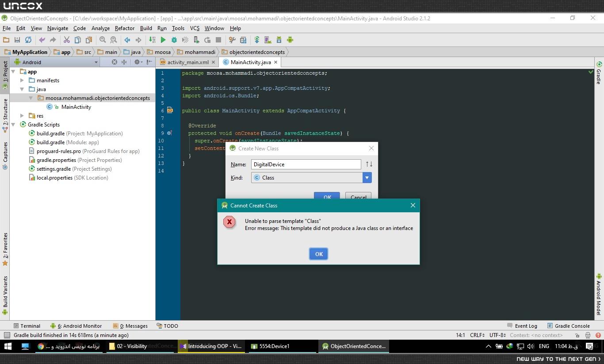The height and width of the screenshot is (364, 604).
Task: Select MainActivity in project tree
Action: point(76,107)
